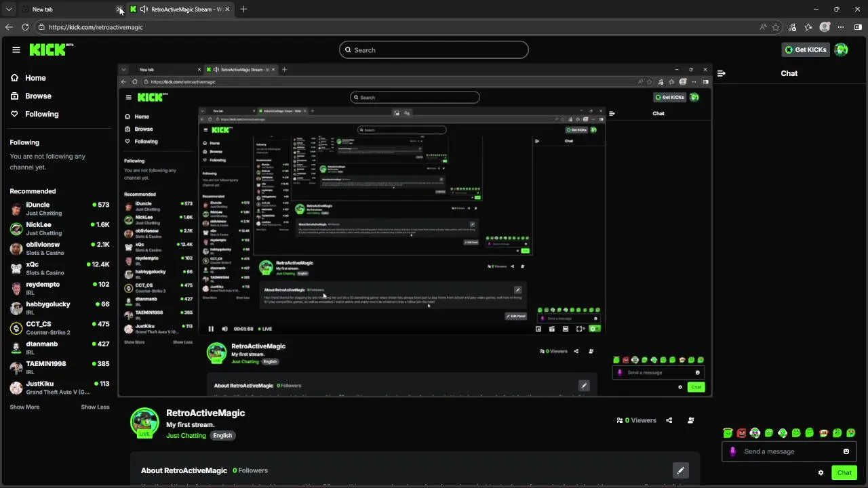Open iDuncle recommended channel
868x488 pixels.
click(60, 209)
